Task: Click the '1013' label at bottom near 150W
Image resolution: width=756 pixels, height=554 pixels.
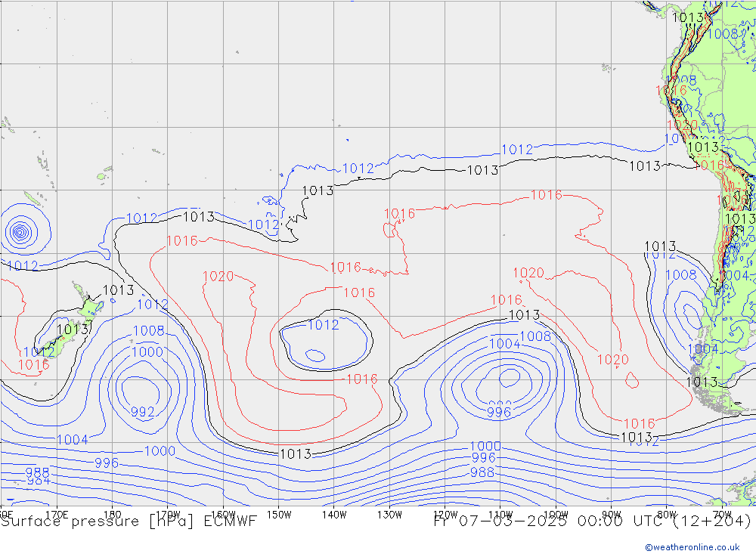Action: click(296, 453)
